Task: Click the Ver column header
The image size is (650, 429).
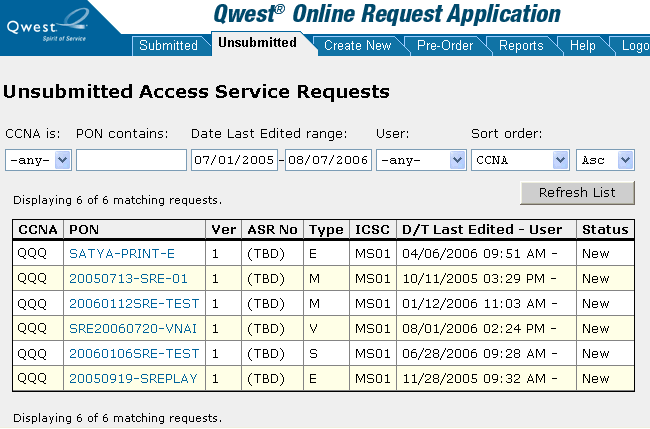Action: (x=224, y=230)
